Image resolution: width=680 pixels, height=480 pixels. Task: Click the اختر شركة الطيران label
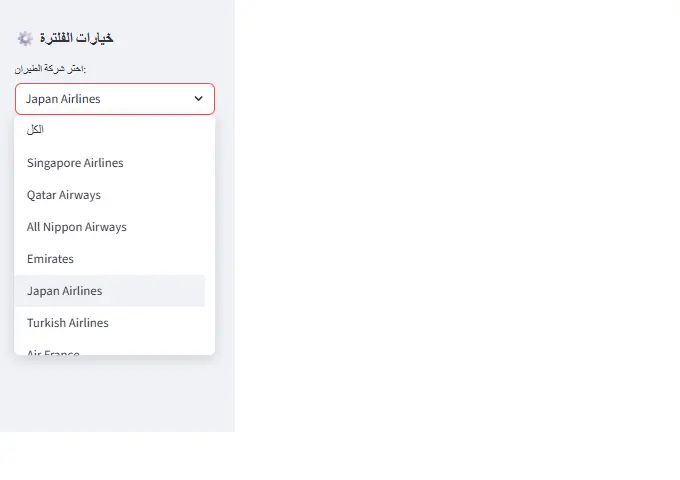pos(50,69)
